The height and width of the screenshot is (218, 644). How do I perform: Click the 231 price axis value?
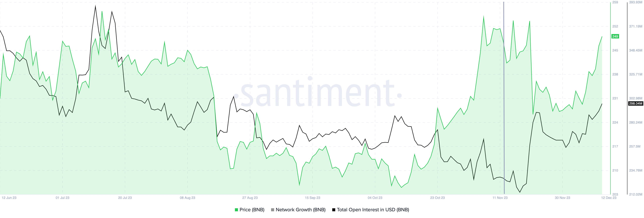click(615, 98)
